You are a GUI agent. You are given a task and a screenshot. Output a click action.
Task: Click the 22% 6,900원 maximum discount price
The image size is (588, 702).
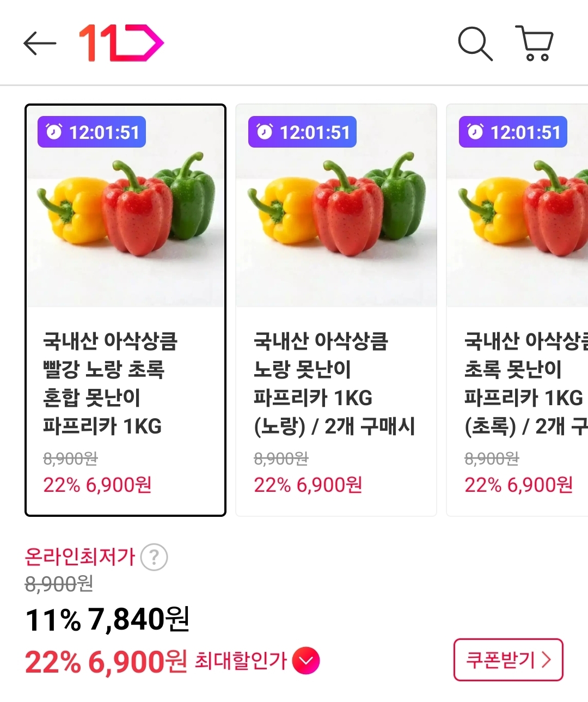[106, 662]
